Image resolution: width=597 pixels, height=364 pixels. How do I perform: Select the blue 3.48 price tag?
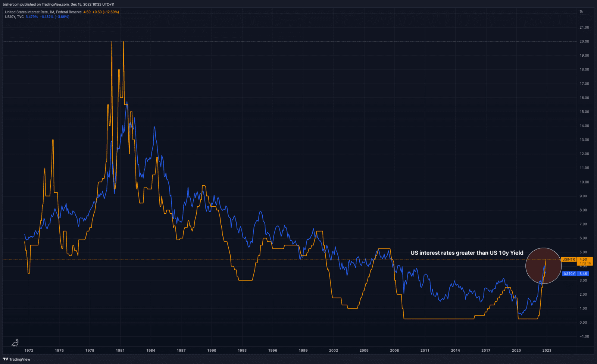(583, 274)
